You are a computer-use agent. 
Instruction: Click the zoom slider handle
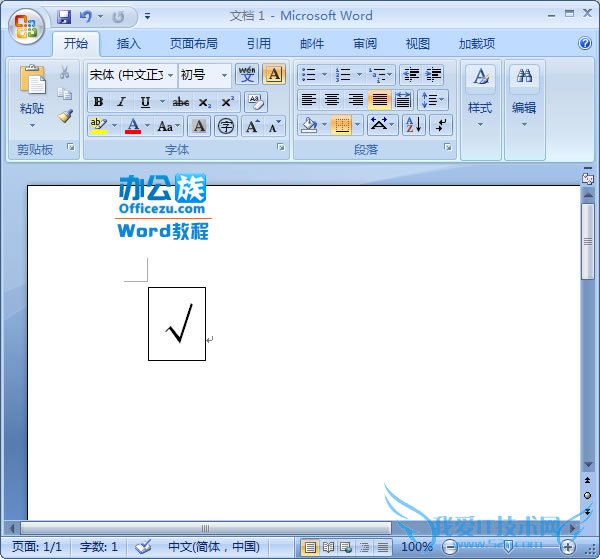tap(508, 546)
